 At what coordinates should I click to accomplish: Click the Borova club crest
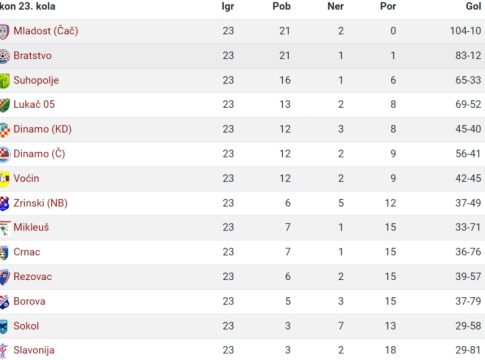coord(4,302)
